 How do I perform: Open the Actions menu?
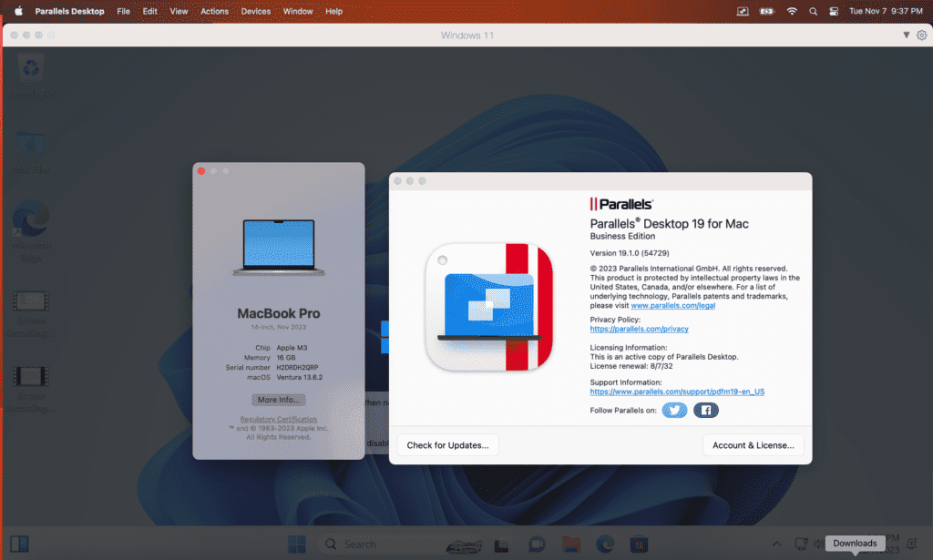click(214, 11)
